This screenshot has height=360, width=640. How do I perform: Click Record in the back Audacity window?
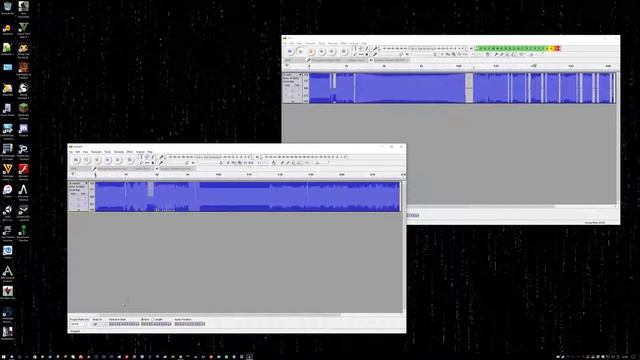coord(344,51)
